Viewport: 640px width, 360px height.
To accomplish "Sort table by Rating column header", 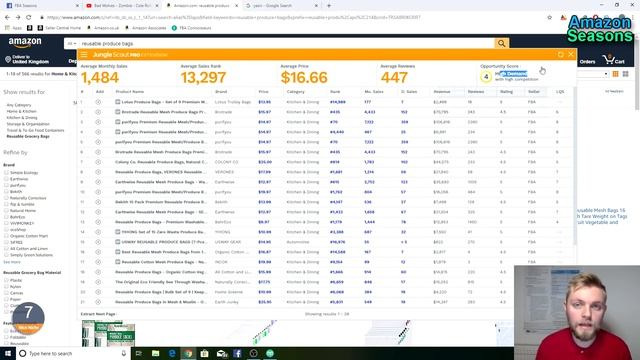I will tap(506, 92).
